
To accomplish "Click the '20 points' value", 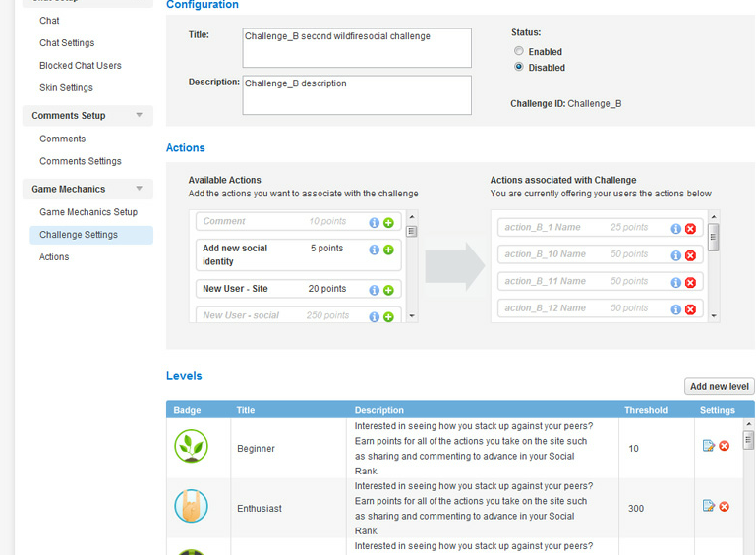I will pos(327,289).
